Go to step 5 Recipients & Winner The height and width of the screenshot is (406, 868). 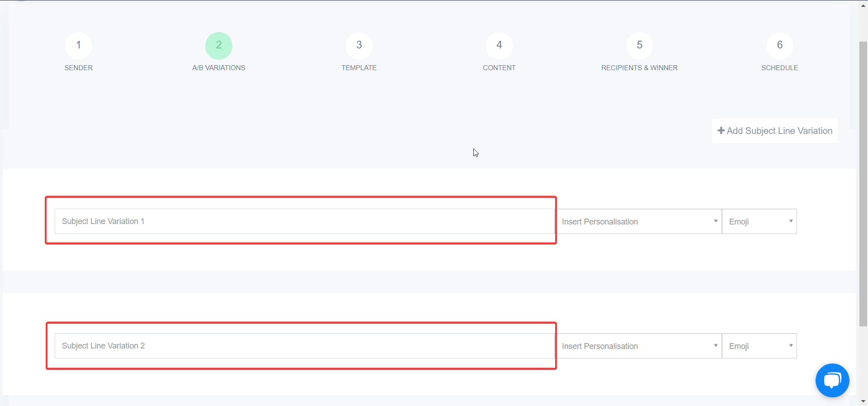[x=639, y=45]
